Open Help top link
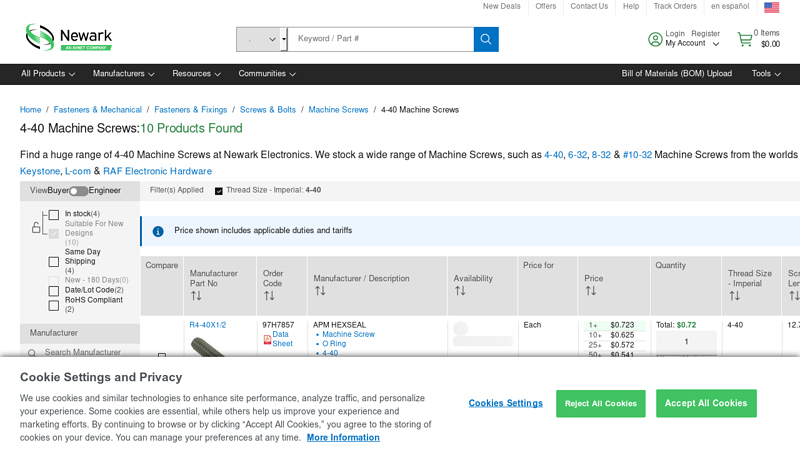This screenshot has width=800, height=450. coord(631,6)
